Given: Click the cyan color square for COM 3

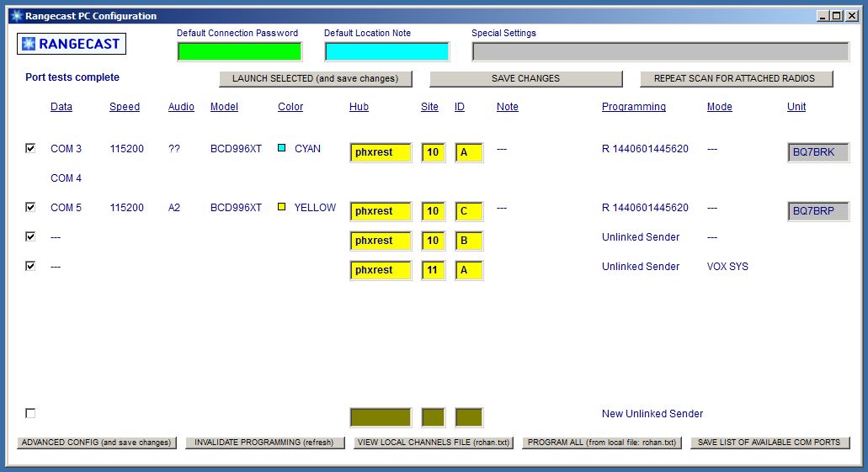Looking at the screenshot, I should point(282,148).
